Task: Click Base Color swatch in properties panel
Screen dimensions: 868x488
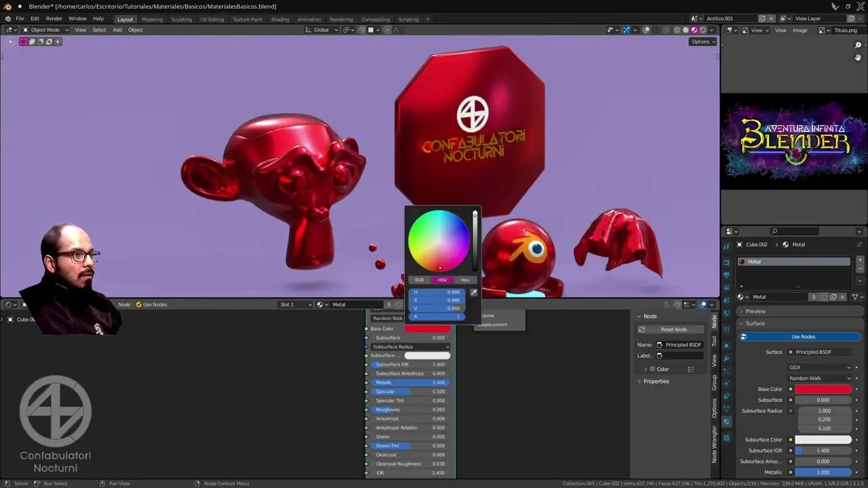Action: [x=823, y=389]
